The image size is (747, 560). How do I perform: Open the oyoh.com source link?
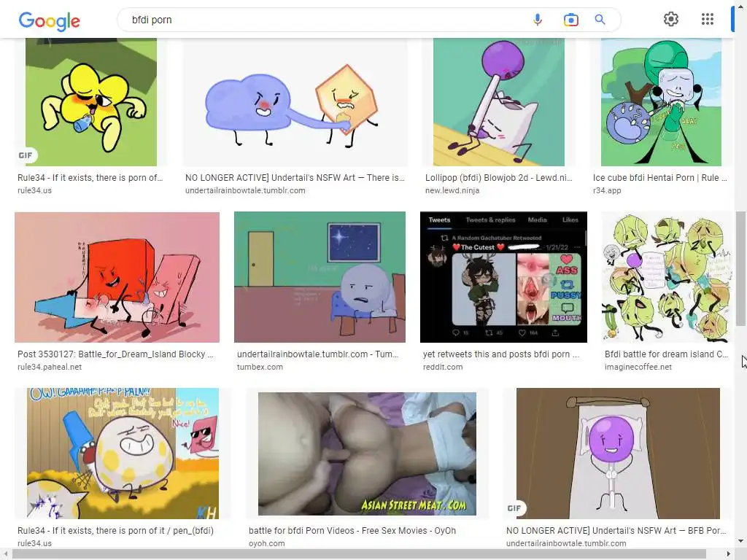(266, 543)
